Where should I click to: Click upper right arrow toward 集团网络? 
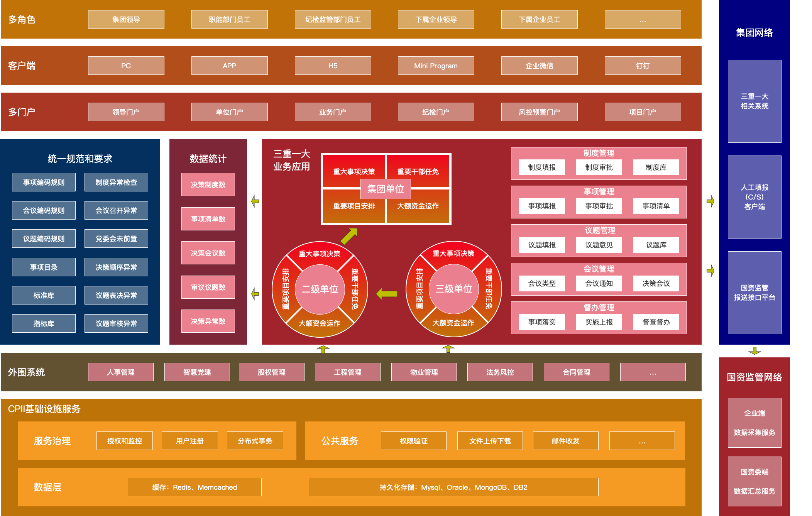pos(710,201)
